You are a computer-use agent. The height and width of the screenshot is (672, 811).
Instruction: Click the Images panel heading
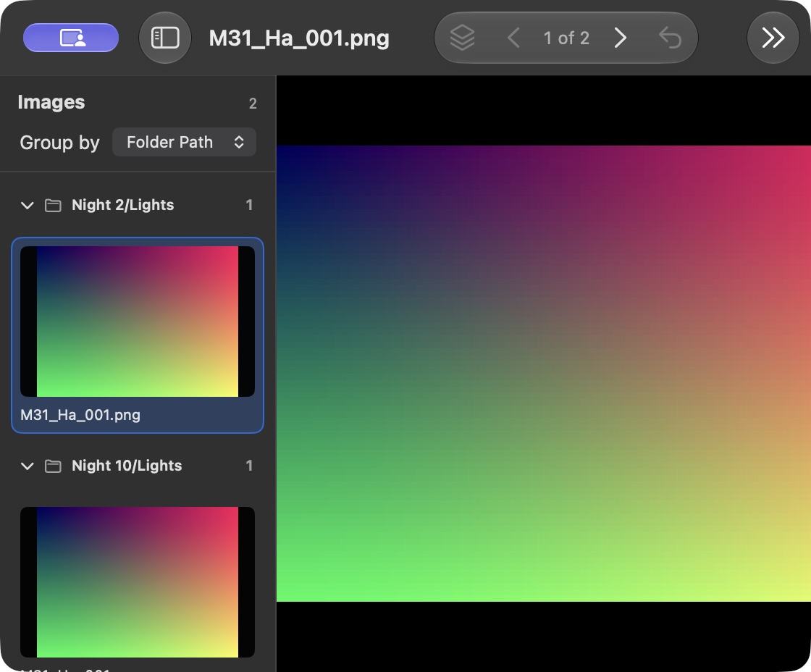(x=51, y=102)
